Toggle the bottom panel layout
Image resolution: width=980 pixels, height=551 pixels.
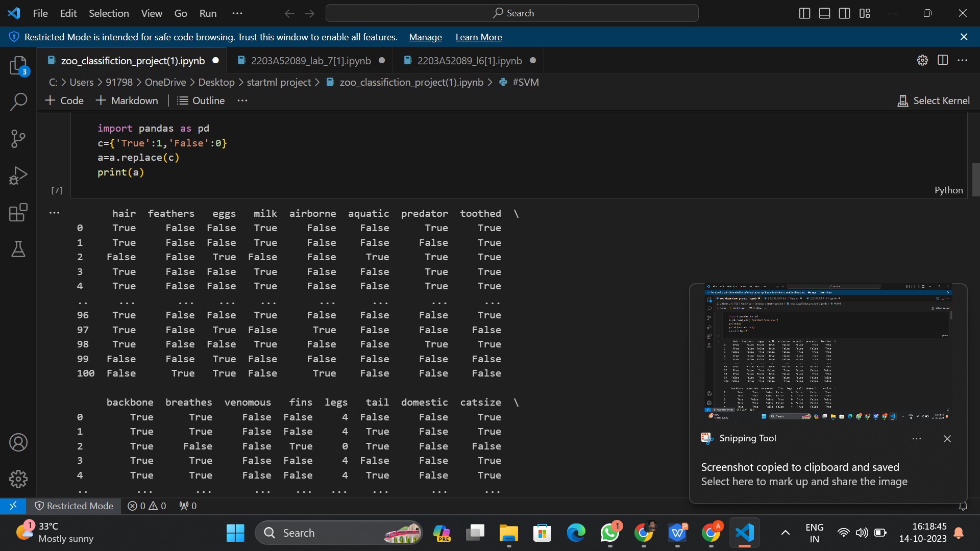824,13
